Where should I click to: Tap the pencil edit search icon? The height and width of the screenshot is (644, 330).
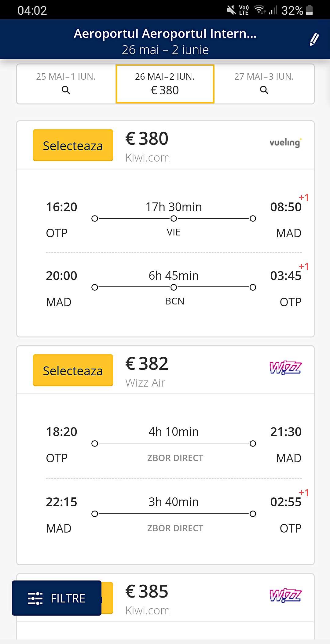pos(314,40)
